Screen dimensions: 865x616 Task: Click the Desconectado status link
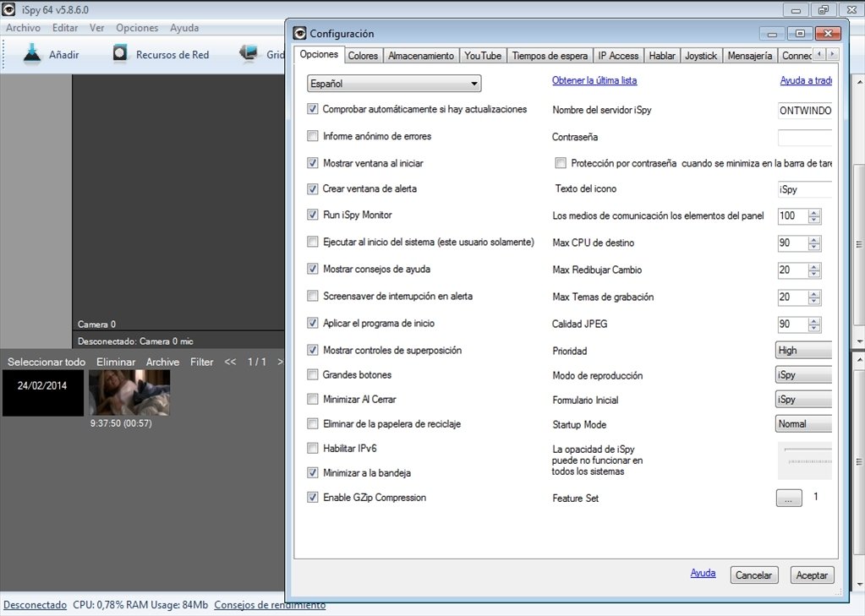pos(35,605)
